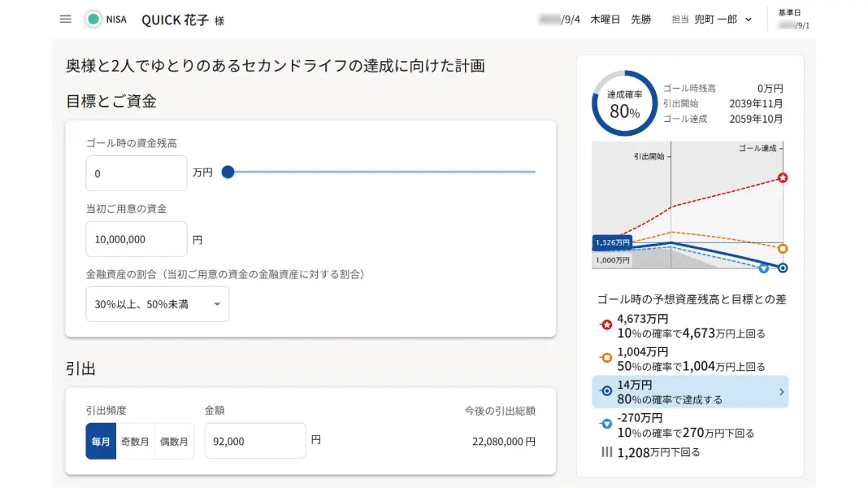The image size is (868, 488).
Task: Click the 引出 section heading
Action: point(80,369)
